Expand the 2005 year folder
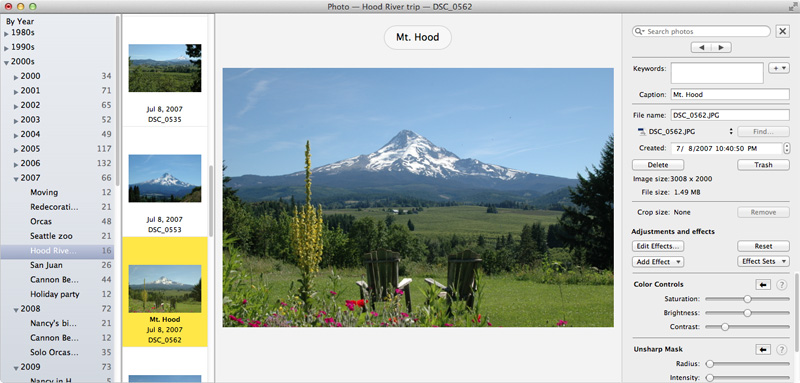The width and height of the screenshot is (800, 383). (x=16, y=150)
